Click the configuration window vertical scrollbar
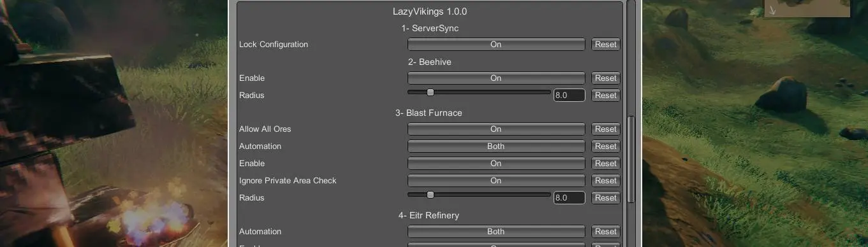Screen dimensions: 868x247 pos(631,159)
